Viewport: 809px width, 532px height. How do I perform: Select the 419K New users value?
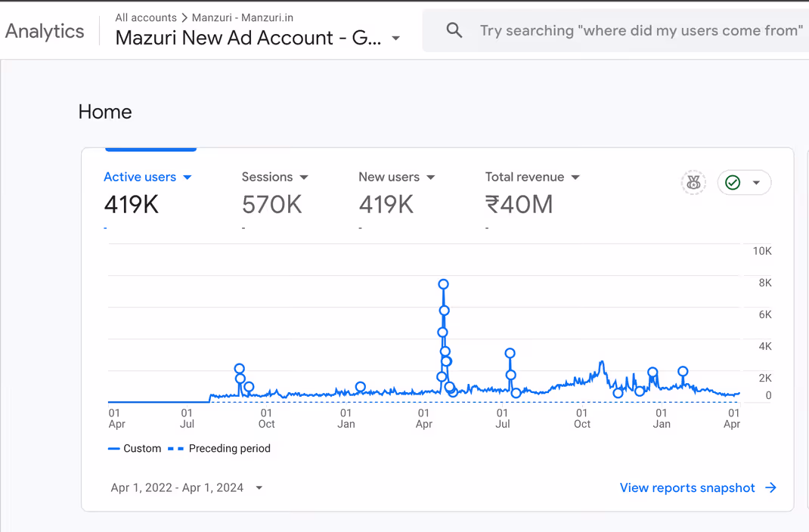386,205
